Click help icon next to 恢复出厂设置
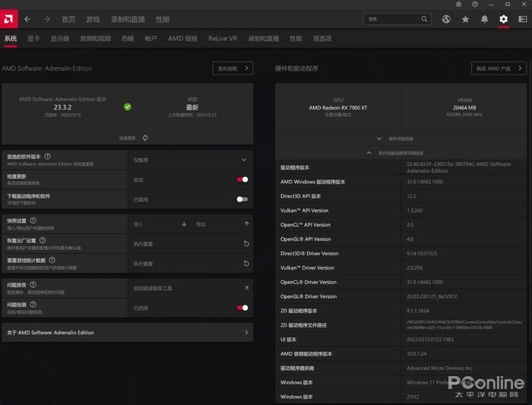The height and width of the screenshot is (405, 532). coord(43,240)
